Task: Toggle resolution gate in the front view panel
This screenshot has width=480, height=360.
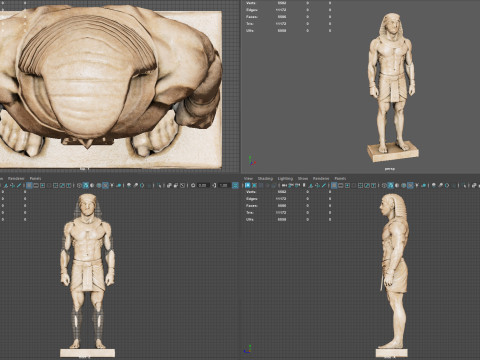Action: (x=42, y=185)
